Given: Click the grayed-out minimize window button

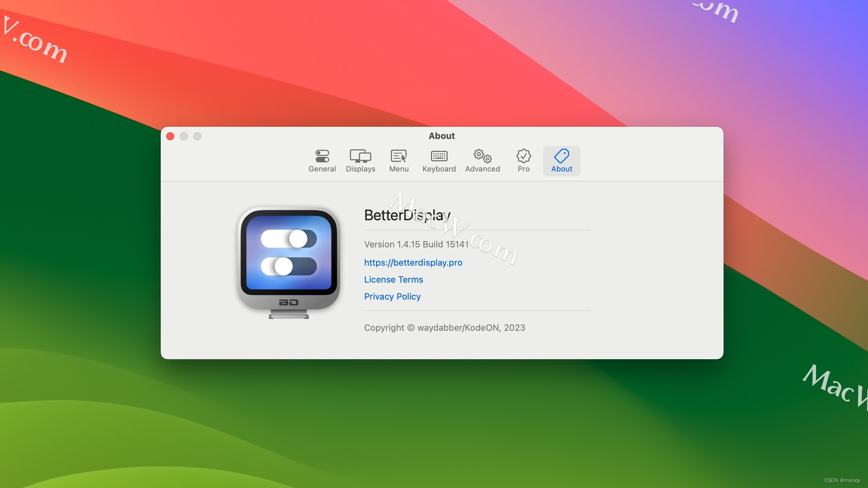Looking at the screenshot, I should pyautogui.click(x=184, y=136).
